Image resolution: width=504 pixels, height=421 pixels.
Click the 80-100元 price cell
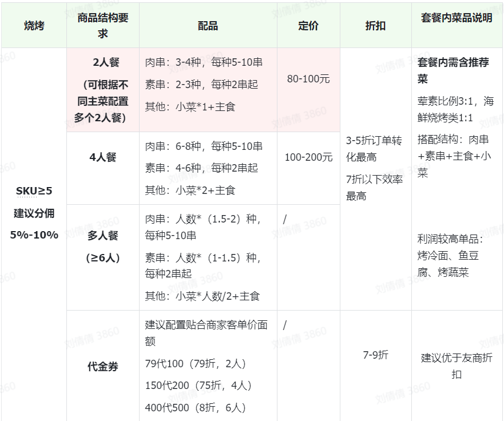[x=308, y=79]
